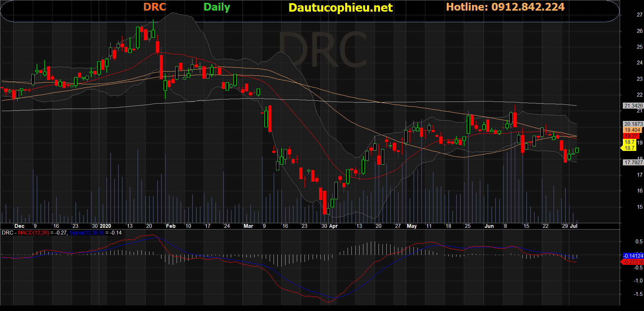Select the Apr marker on date axis

333,226
